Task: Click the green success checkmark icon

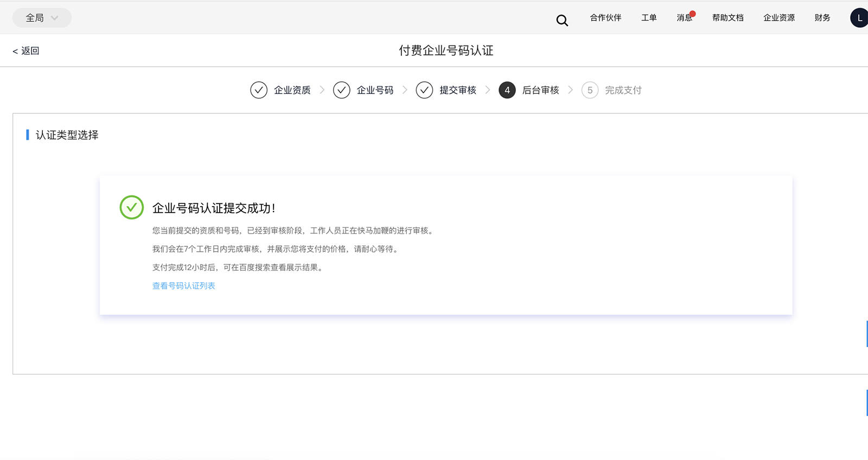Action: [x=131, y=207]
